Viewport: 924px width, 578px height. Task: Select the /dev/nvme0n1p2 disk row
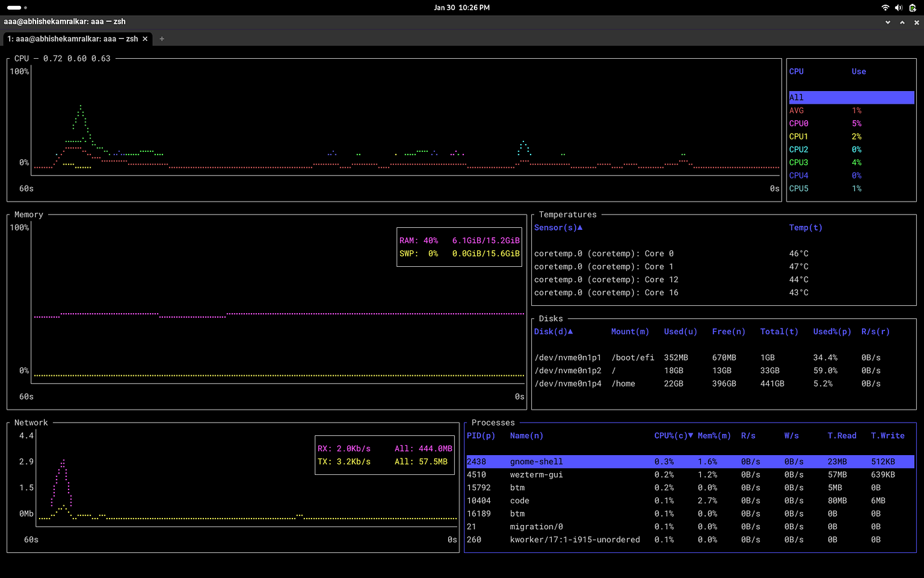click(724, 371)
